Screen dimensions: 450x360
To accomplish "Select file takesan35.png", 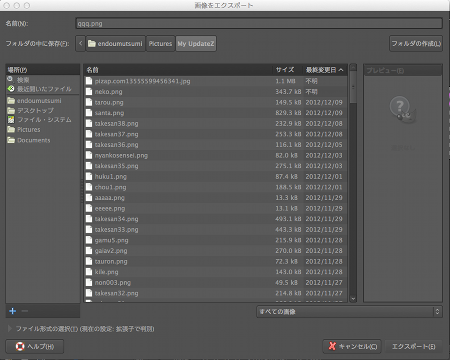I will (x=216, y=166).
